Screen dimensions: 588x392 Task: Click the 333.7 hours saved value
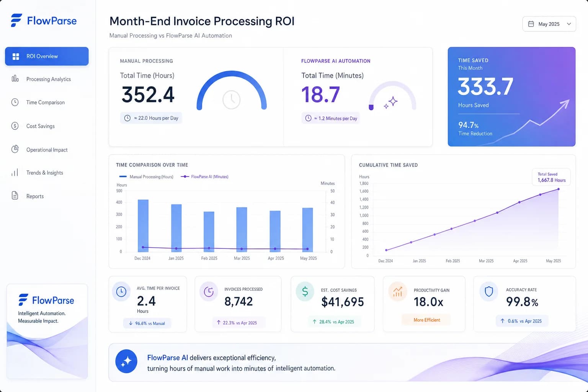(x=485, y=87)
